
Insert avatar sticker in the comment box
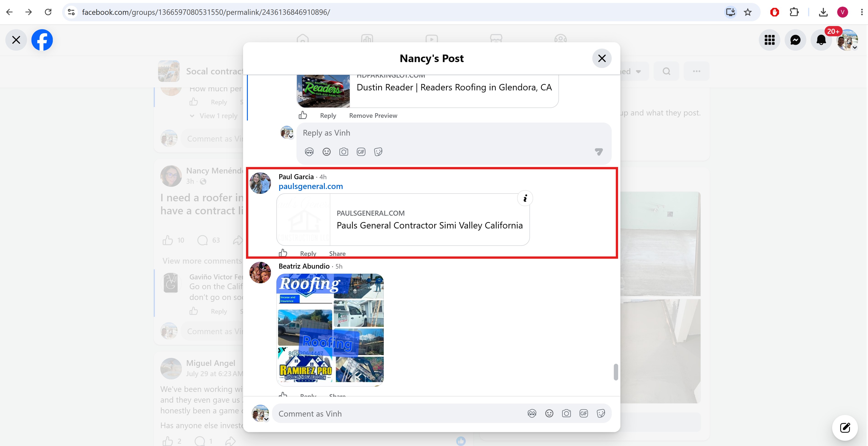532,413
